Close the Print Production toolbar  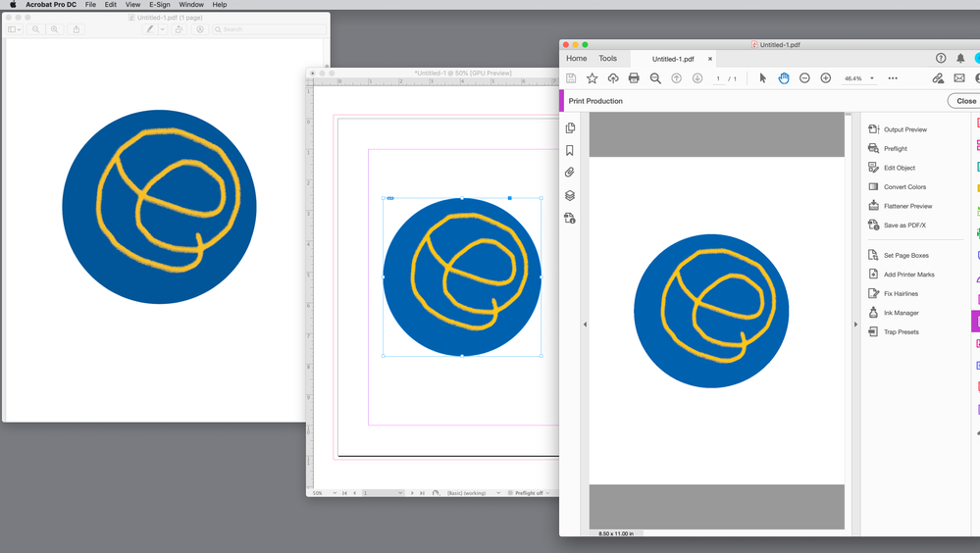pyautogui.click(x=965, y=101)
